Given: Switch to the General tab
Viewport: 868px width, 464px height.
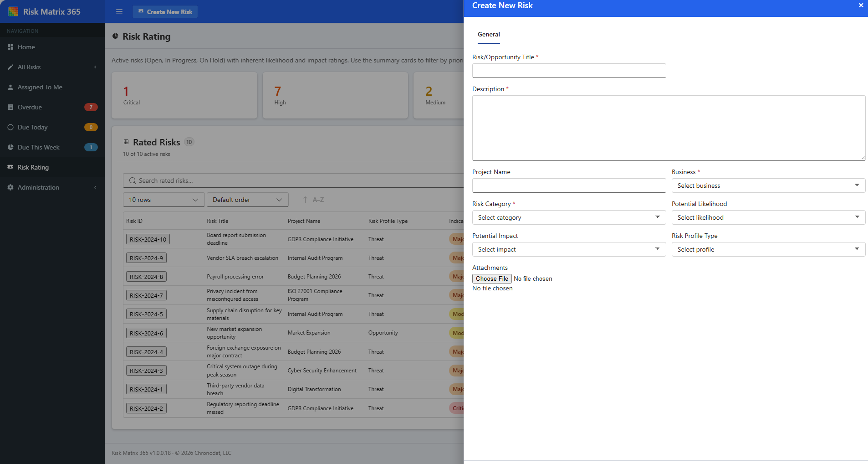Looking at the screenshot, I should coord(489,35).
